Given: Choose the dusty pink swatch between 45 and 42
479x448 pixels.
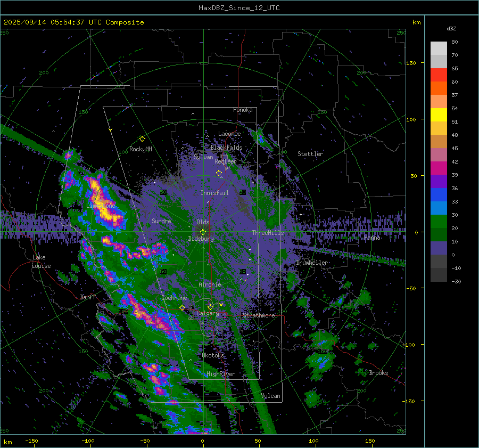Looking at the screenshot, I should click(x=439, y=155).
